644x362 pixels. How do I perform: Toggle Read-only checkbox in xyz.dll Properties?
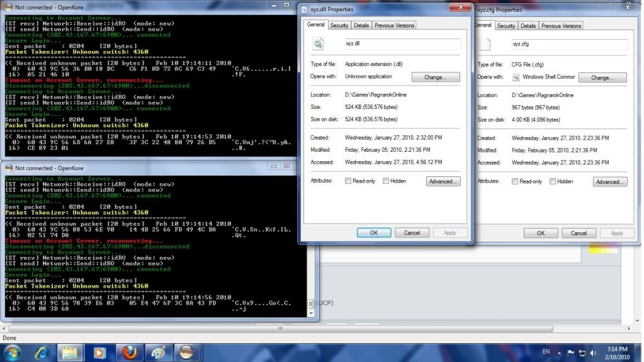point(348,181)
